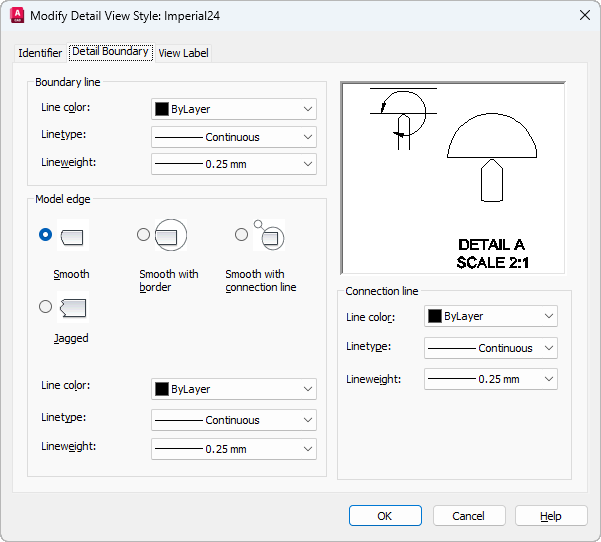Viewport: 601px width, 542px height.
Task: Open Connection line Linetype dropdown
Action: click(x=491, y=348)
